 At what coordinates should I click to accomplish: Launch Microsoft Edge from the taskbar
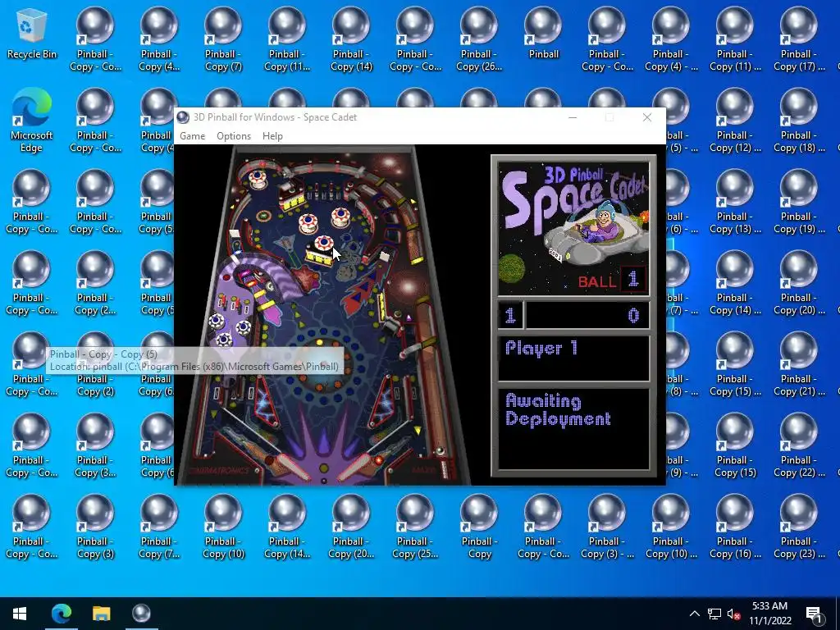(x=61, y=614)
